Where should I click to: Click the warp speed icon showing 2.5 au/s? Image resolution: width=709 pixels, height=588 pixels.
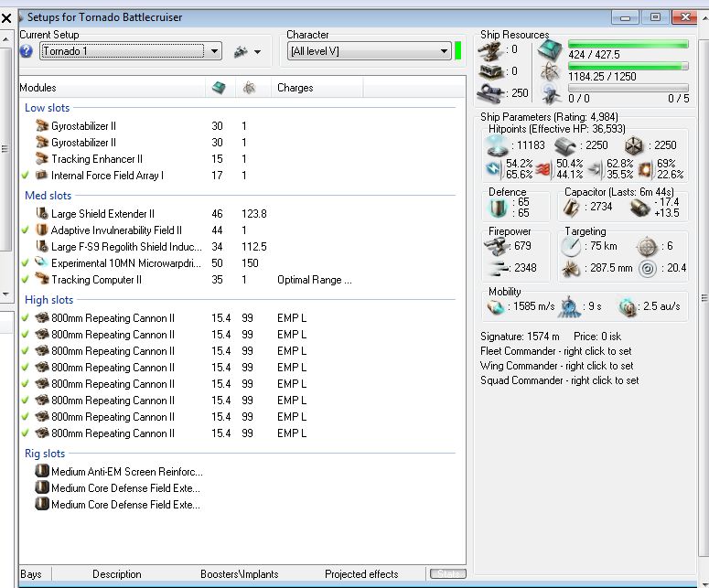point(628,307)
